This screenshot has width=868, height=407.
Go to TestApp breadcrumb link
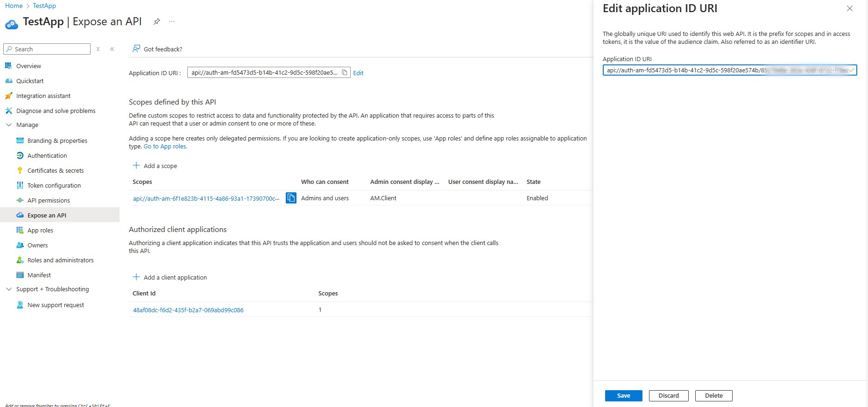(44, 6)
